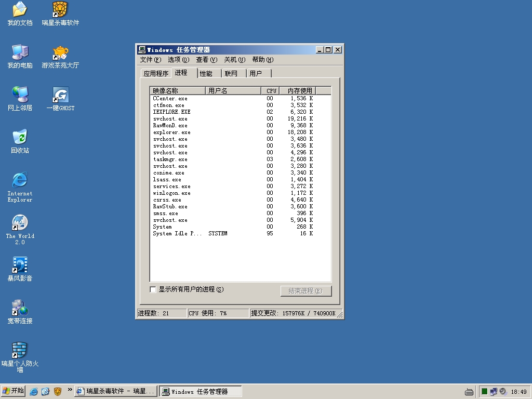This screenshot has height=399, width=532.
Task: Select the explorer.exe process row
Action: 241,132
